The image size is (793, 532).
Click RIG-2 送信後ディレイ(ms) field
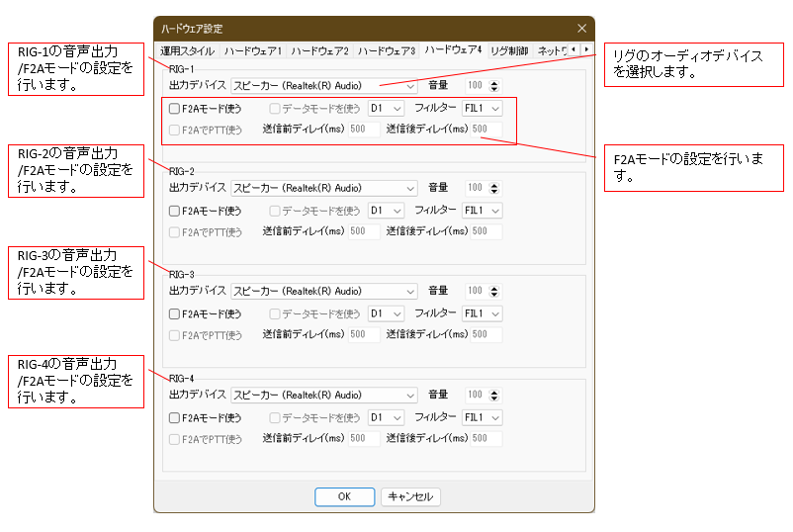click(x=486, y=231)
